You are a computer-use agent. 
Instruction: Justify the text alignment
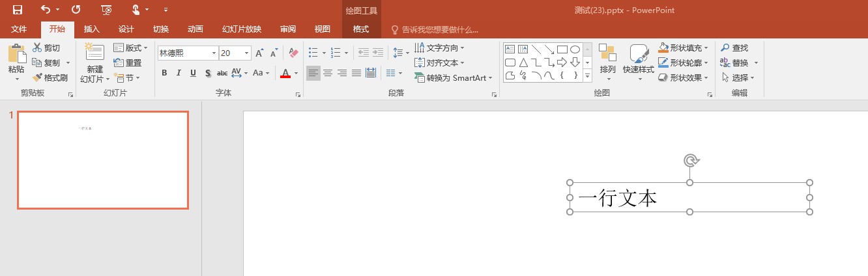(x=356, y=73)
